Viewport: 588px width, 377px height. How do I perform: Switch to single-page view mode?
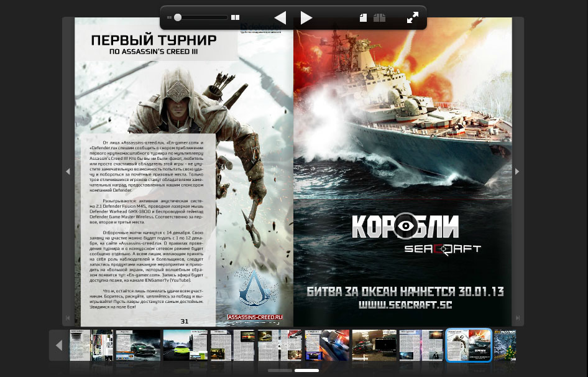[363, 17]
